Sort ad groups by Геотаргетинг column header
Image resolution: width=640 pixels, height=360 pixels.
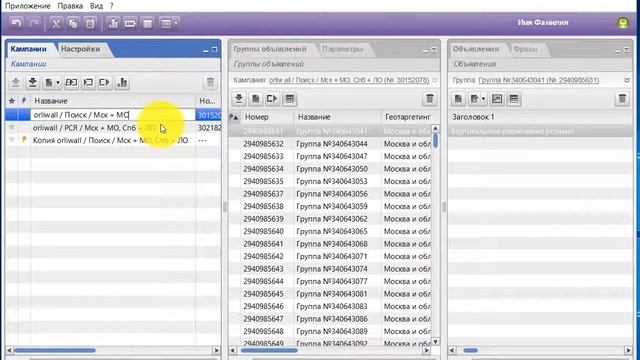407,117
